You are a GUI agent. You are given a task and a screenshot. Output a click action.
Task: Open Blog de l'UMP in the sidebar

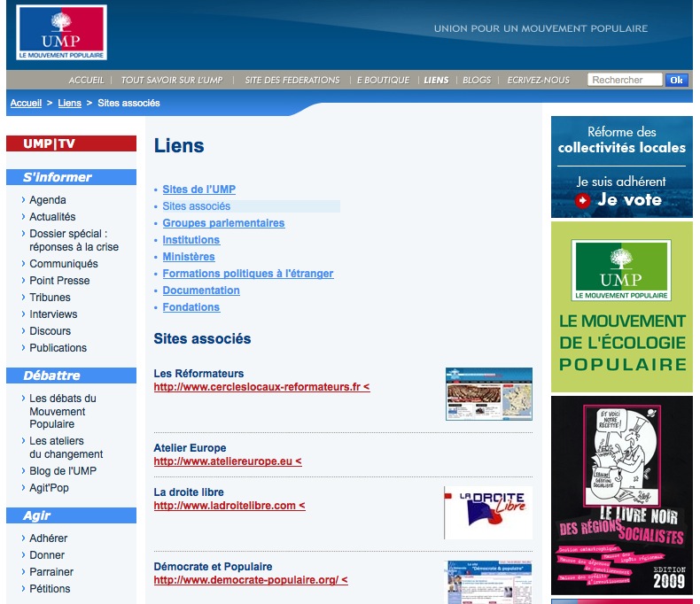pos(63,471)
